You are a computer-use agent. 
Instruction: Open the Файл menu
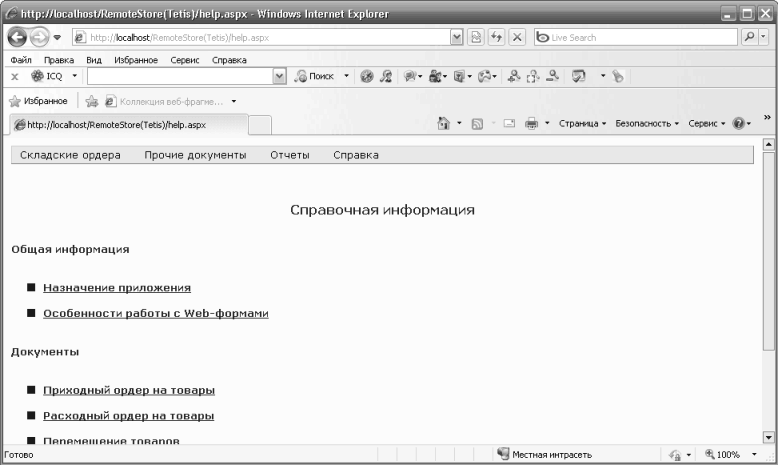pyautogui.click(x=21, y=60)
